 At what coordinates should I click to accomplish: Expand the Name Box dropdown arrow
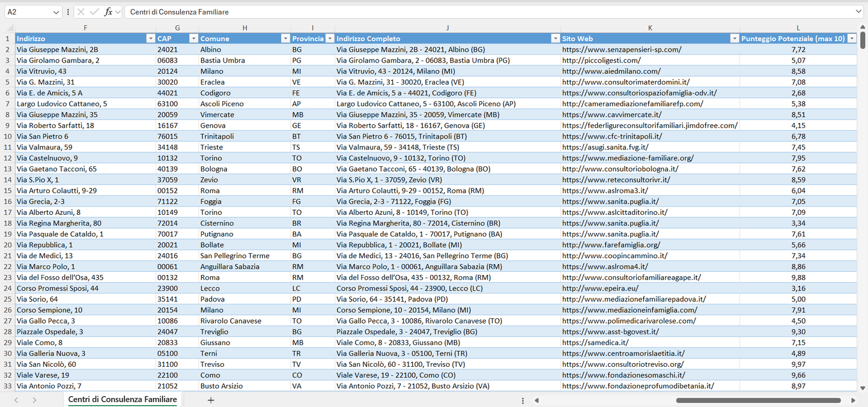(56, 12)
